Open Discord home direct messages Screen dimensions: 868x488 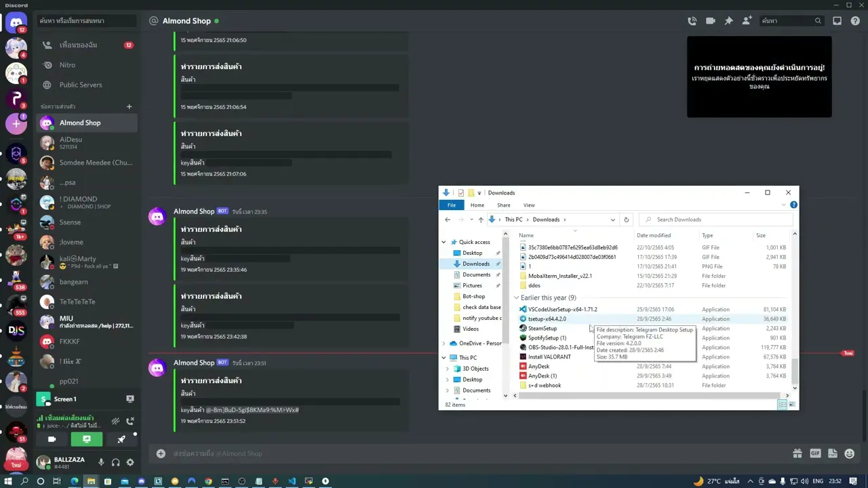pos(16,22)
